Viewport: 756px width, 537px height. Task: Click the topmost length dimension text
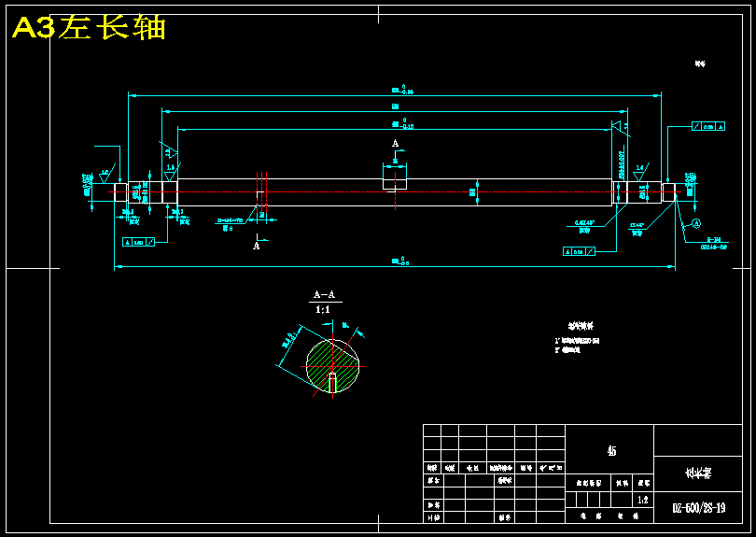[x=402, y=90]
